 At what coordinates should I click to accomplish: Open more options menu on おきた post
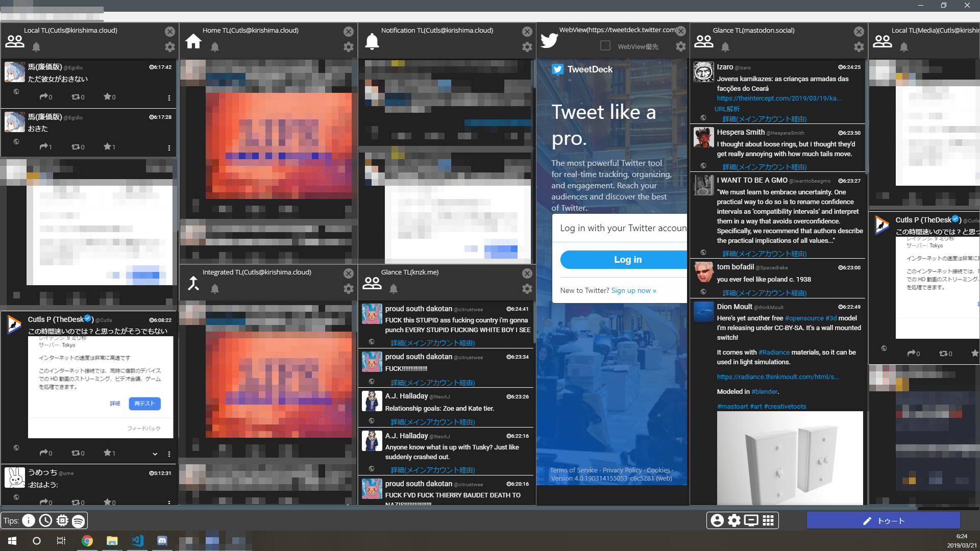[x=169, y=148]
